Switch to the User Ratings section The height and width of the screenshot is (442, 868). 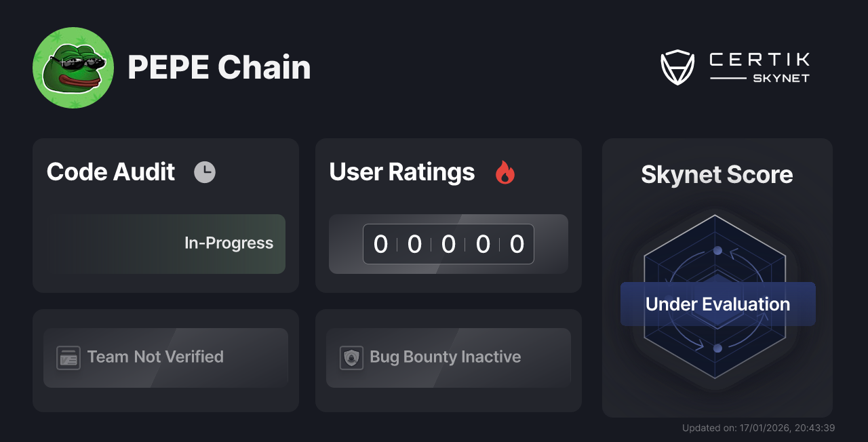coord(401,172)
